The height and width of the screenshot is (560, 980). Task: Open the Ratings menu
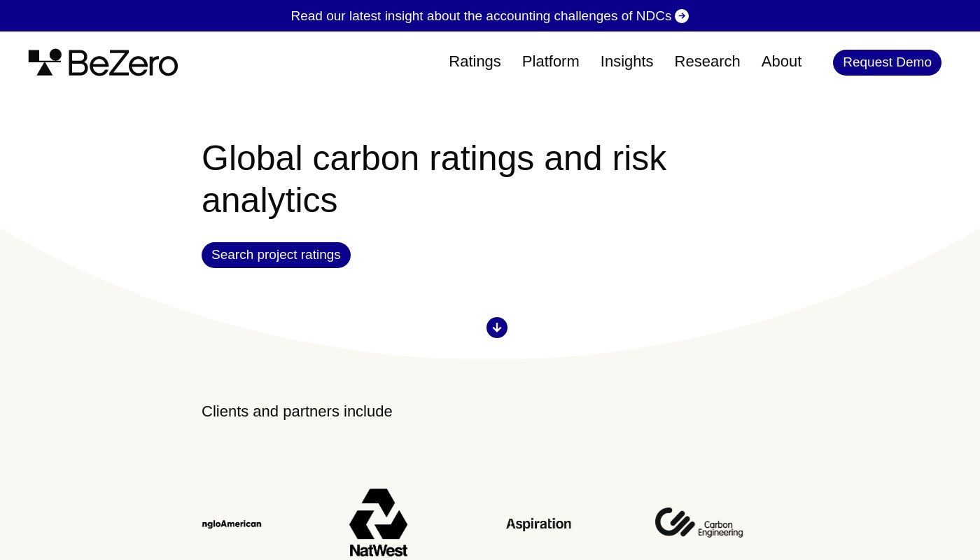coord(475,62)
